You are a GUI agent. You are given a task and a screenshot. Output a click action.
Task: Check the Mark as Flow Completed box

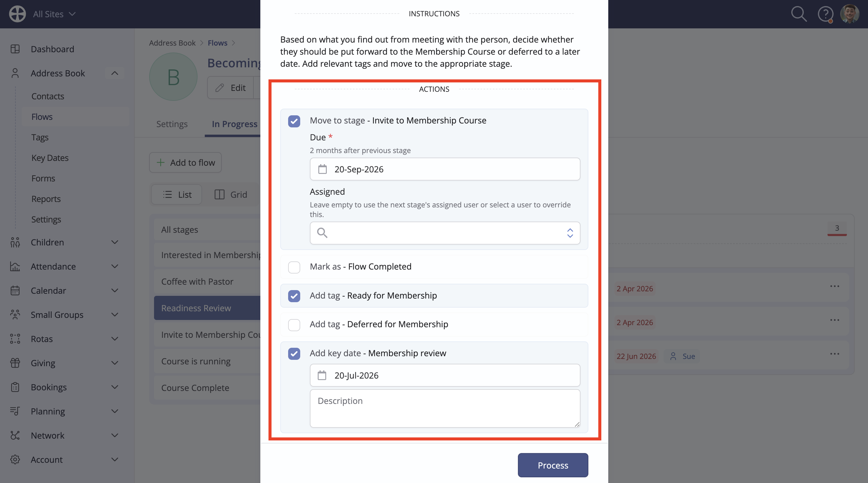tap(294, 267)
